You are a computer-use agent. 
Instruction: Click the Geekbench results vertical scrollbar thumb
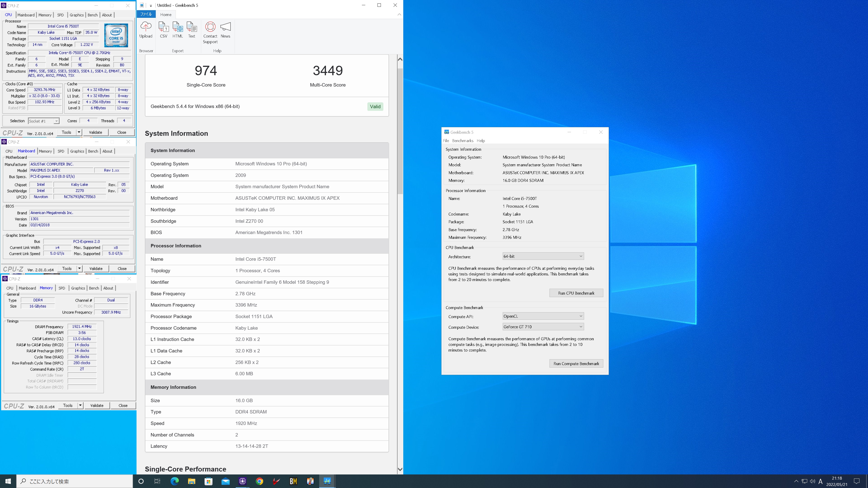(x=400, y=131)
